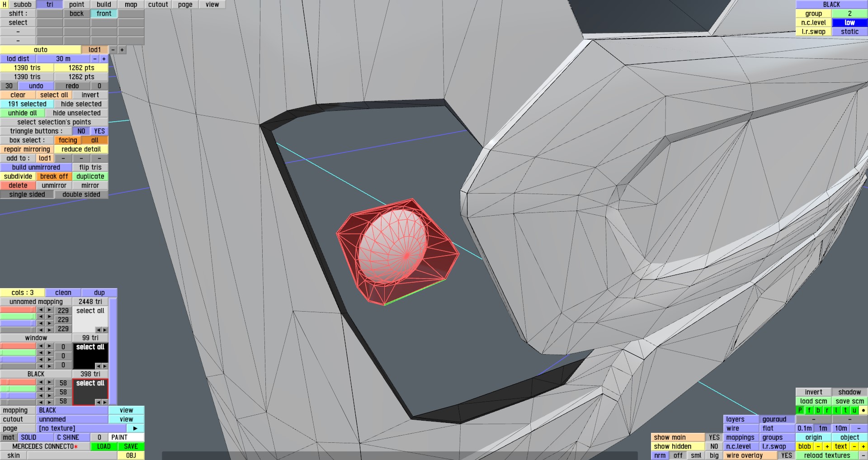
Task: Toggle the green f layer button
Action: pos(809,410)
